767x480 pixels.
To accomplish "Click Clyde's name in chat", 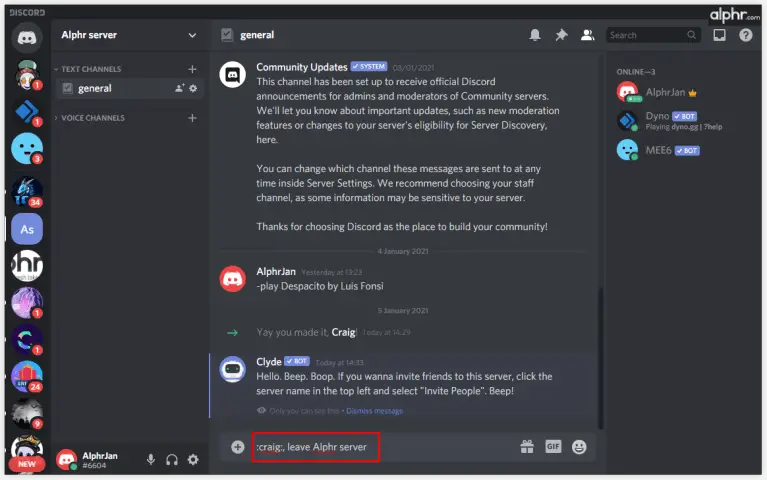I will [x=269, y=362].
